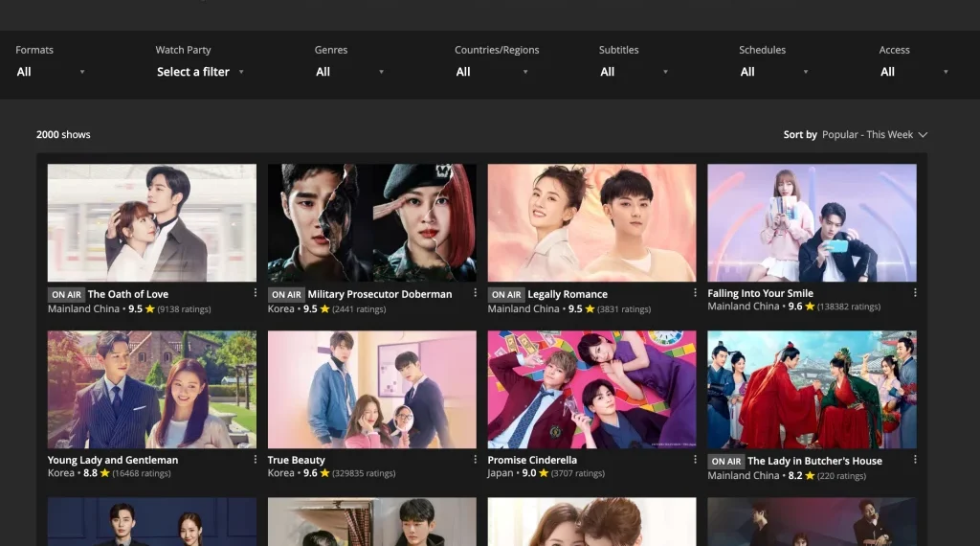Open options menu for Young Lady and Gentleman
The height and width of the screenshot is (546, 980).
(255, 459)
